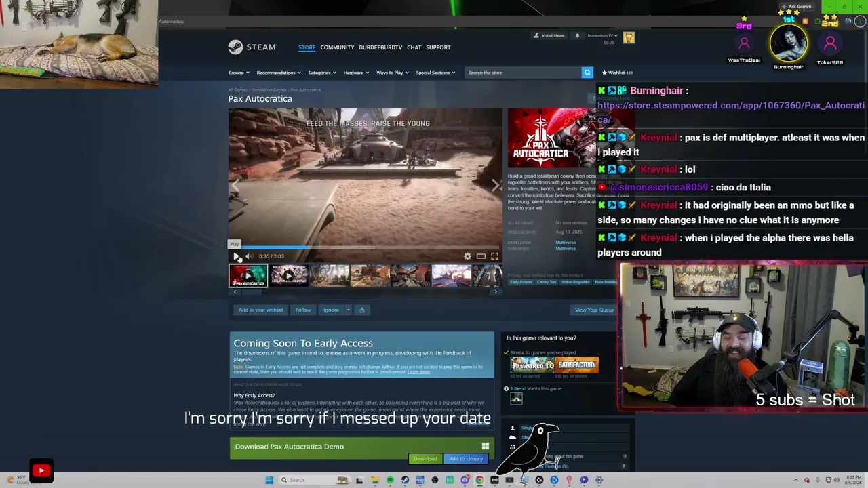Click the Action Roguelike tag
868x488 pixels.
pyautogui.click(x=575, y=282)
